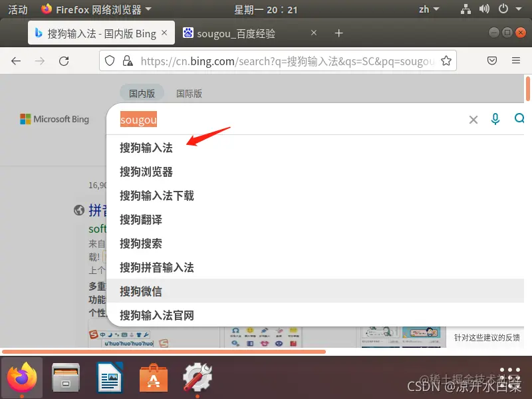Show applications grid
This screenshot has width=532, height=399.
pyautogui.click(x=509, y=377)
